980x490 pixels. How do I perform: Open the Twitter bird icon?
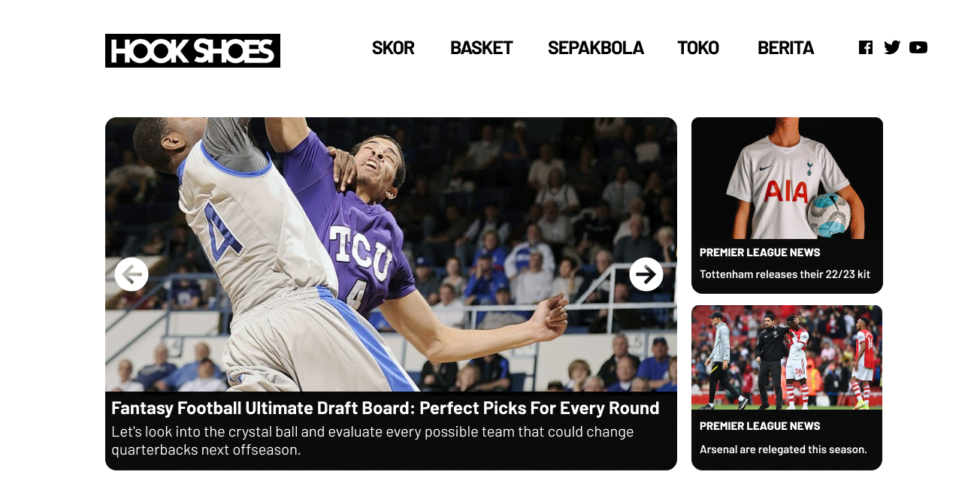[x=892, y=47]
